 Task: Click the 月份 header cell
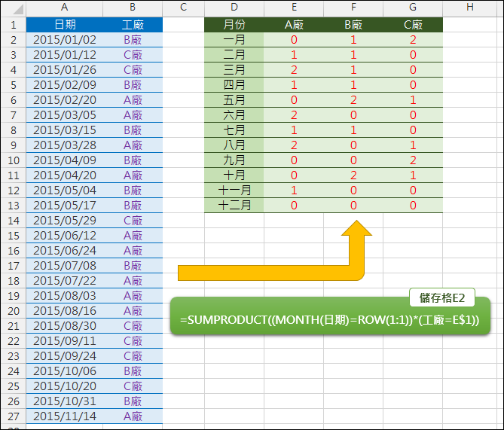234,25
